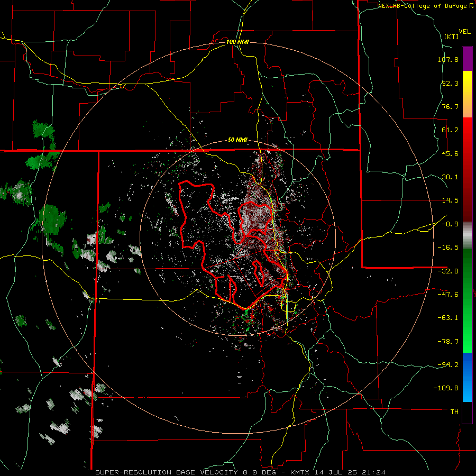
Task: Click the -94.2 scale label
Action: tap(448, 365)
